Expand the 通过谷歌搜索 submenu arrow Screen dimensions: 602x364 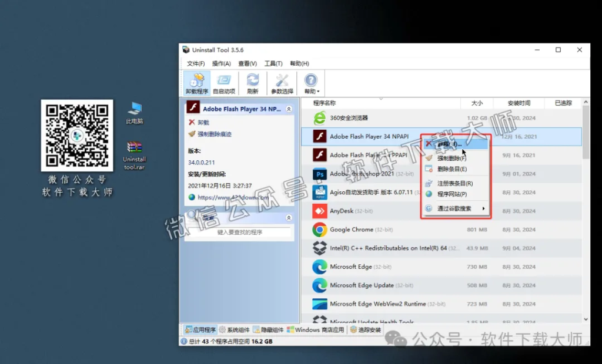484,207
